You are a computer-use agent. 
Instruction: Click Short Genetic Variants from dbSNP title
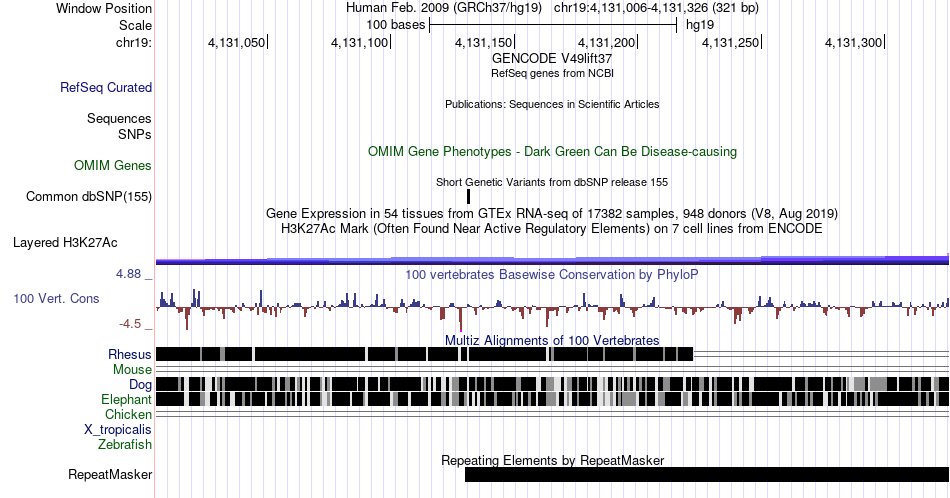552,182
